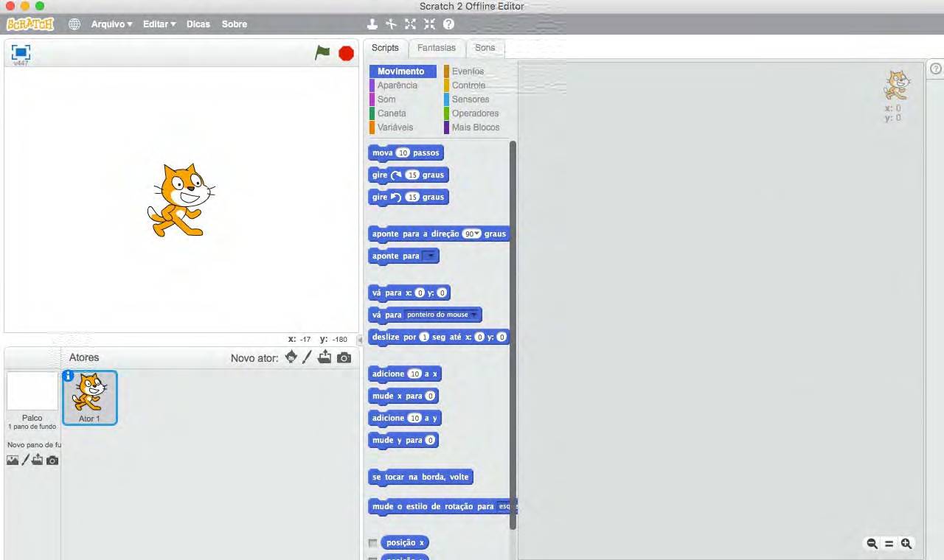944x560 pixels.
Task: Select the Controle block category
Action: pyautogui.click(x=468, y=85)
